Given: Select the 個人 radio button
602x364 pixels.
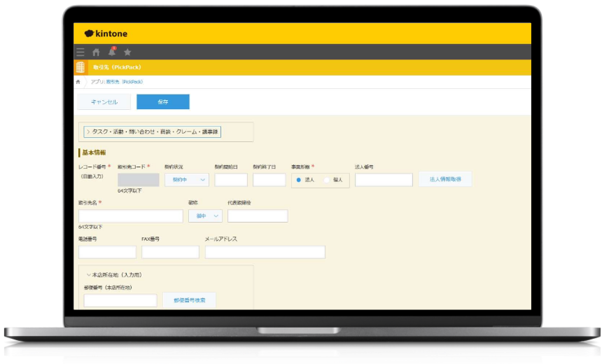Looking at the screenshot, I should pos(327,180).
